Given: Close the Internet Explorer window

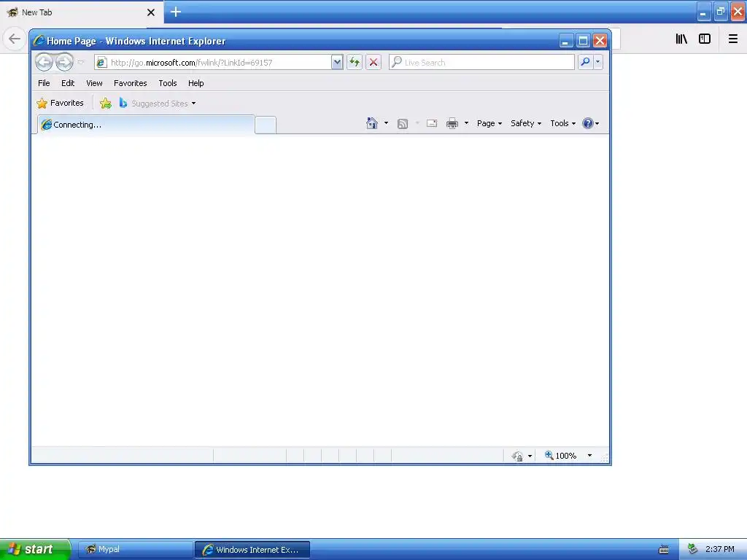Looking at the screenshot, I should (x=600, y=41).
